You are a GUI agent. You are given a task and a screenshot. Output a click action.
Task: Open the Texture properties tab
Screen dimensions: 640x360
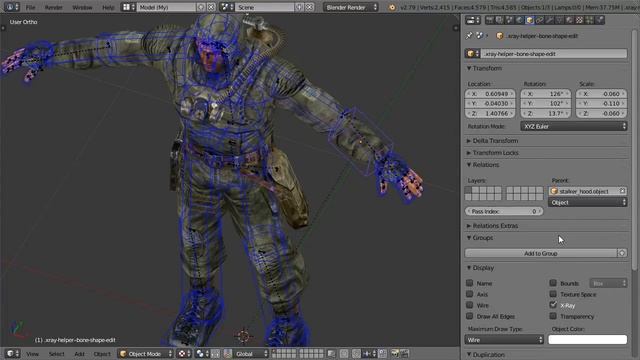point(579,20)
